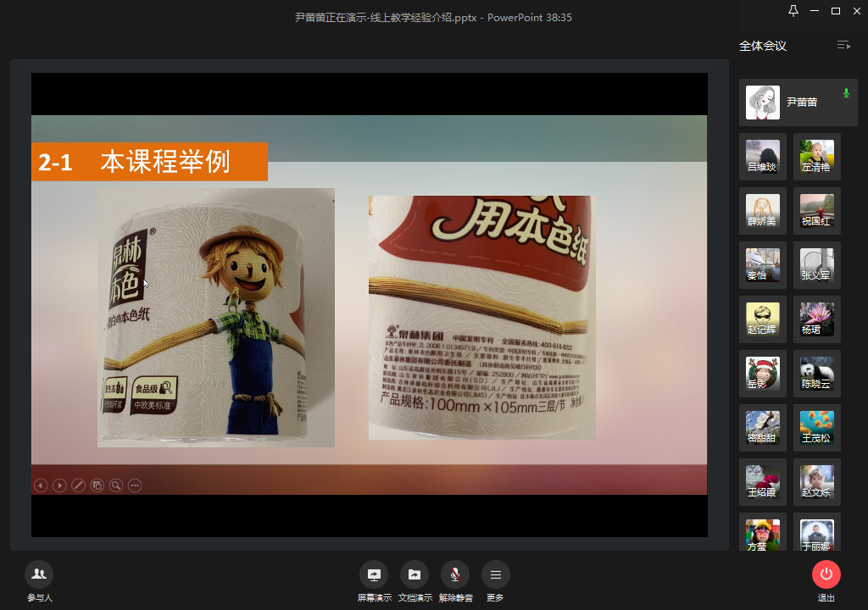
Task: Open the pen and pointer tools icon
Action: 78,485
